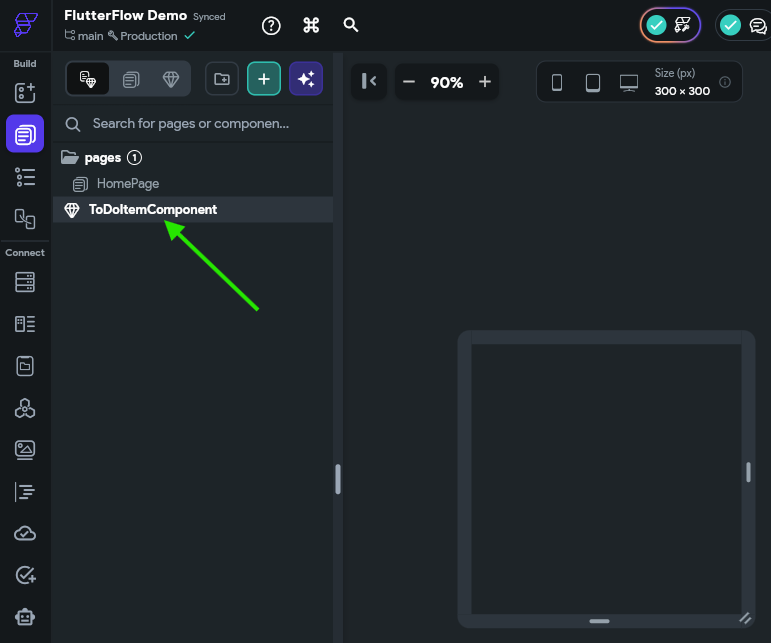
Task: Open the keyboard shortcuts command icon
Action: pyautogui.click(x=311, y=25)
